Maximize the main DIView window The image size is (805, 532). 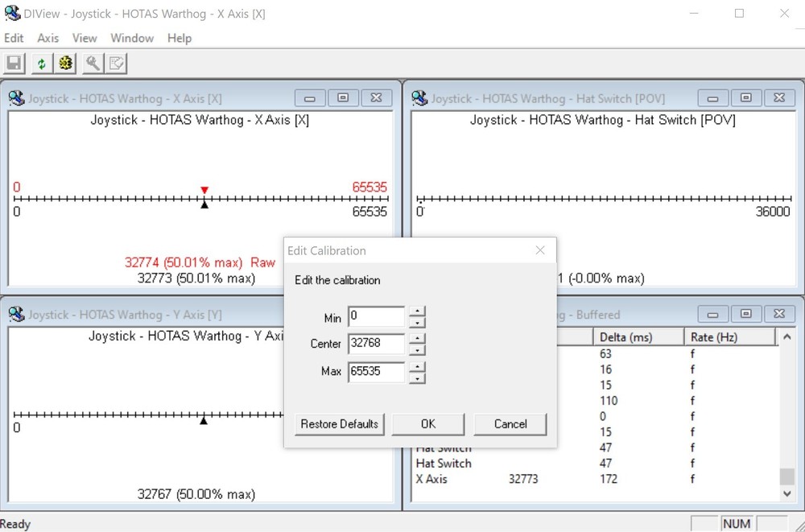tap(739, 14)
